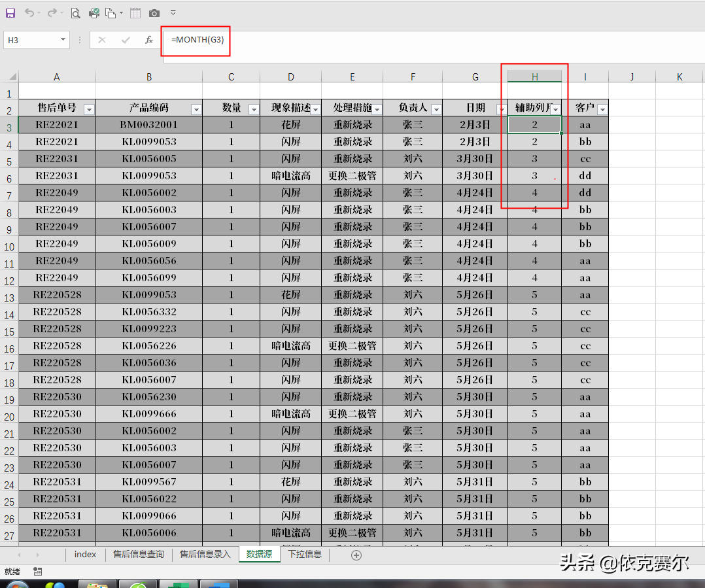Viewport: 705px width, 588px height.
Task: Open filter dropdown for 负责人 column
Action: click(x=436, y=109)
